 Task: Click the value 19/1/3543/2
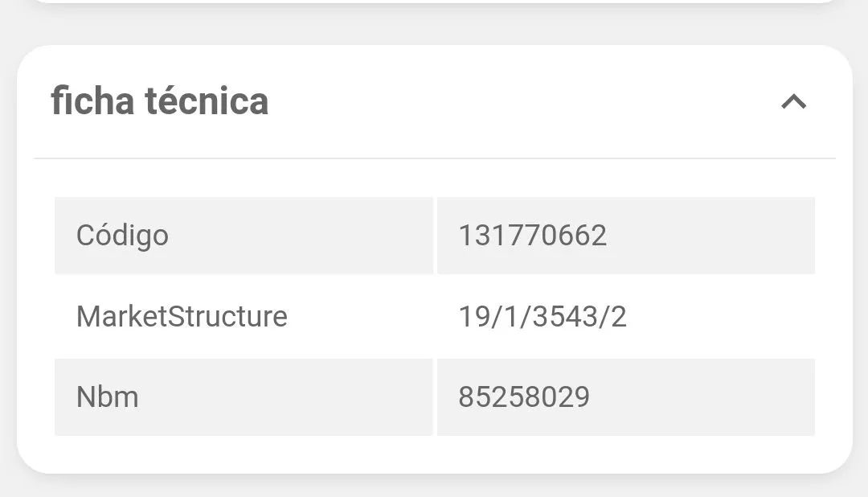(542, 316)
